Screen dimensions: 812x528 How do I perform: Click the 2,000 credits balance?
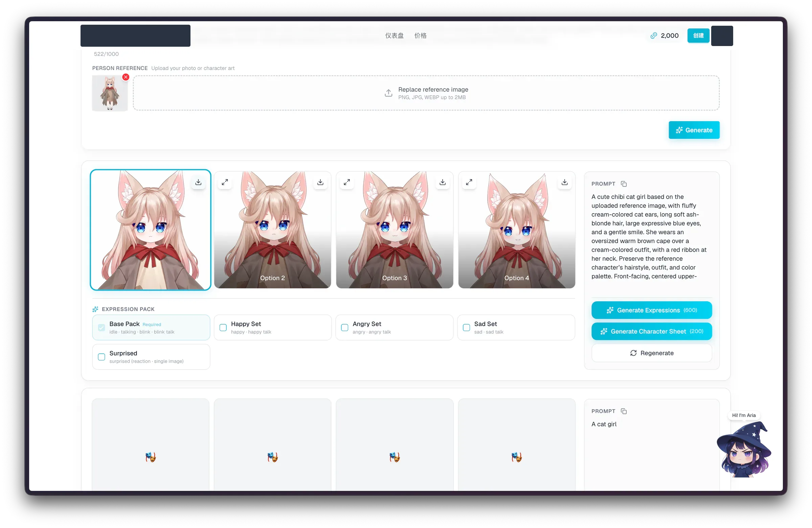664,36
